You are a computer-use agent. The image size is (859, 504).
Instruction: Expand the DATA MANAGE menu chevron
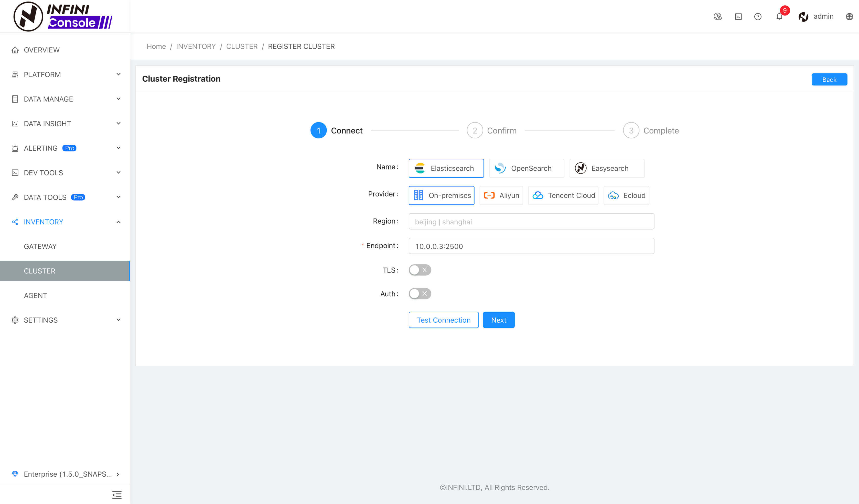click(118, 99)
